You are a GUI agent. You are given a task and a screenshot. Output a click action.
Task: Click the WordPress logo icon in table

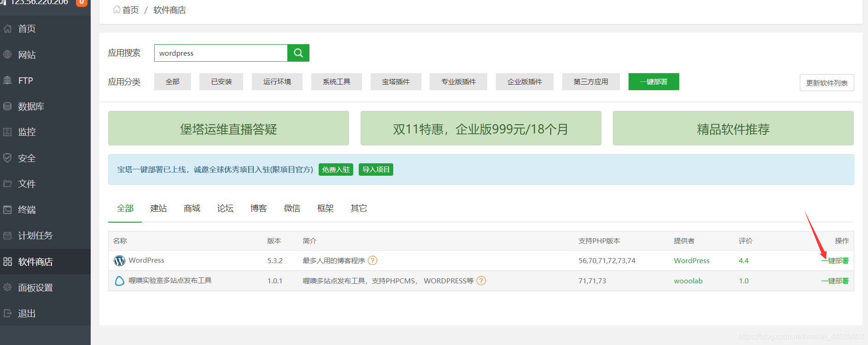[x=119, y=261]
